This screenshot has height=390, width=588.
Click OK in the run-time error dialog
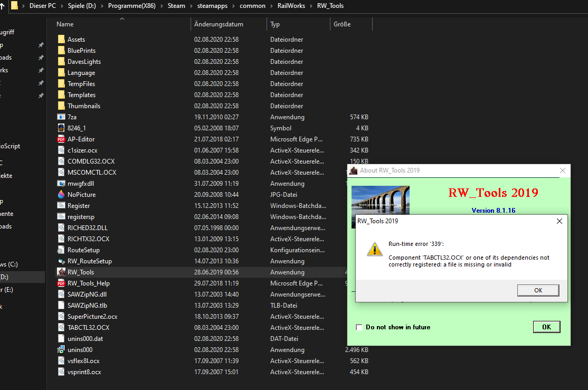click(538, 290)
